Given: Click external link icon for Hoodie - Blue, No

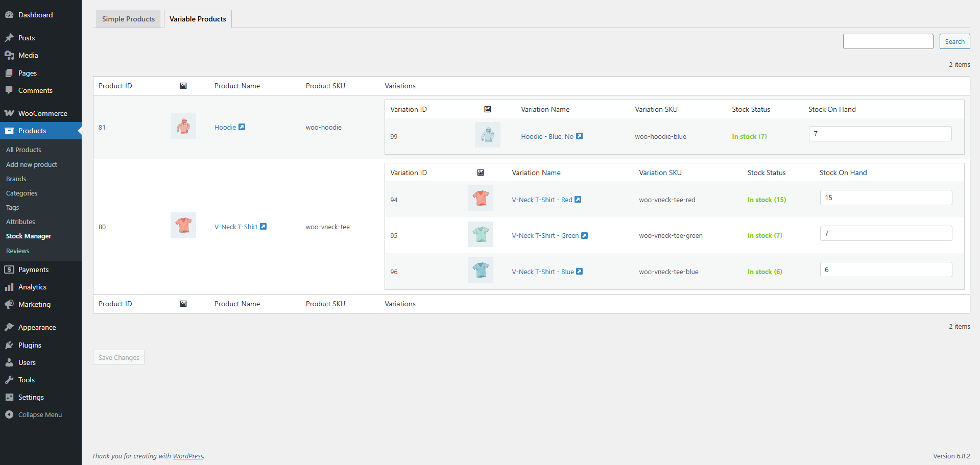Looking at the screenshot, I should (580, 136).
